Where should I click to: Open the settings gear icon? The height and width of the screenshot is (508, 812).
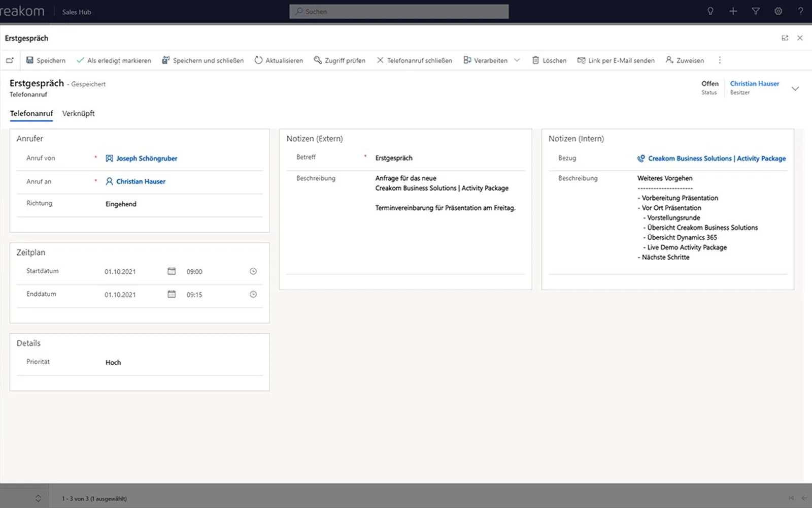click(x=778, y=11)
